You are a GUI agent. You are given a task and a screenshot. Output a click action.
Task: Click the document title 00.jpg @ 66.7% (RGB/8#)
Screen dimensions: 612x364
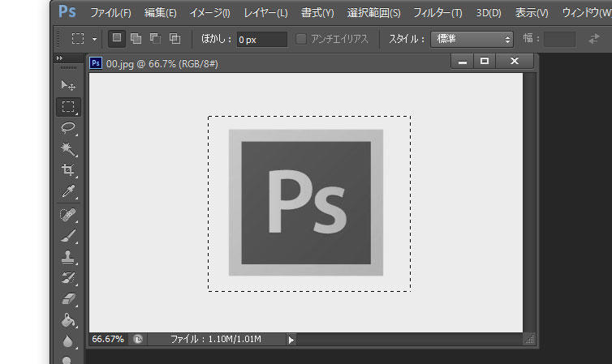point(162,64)
